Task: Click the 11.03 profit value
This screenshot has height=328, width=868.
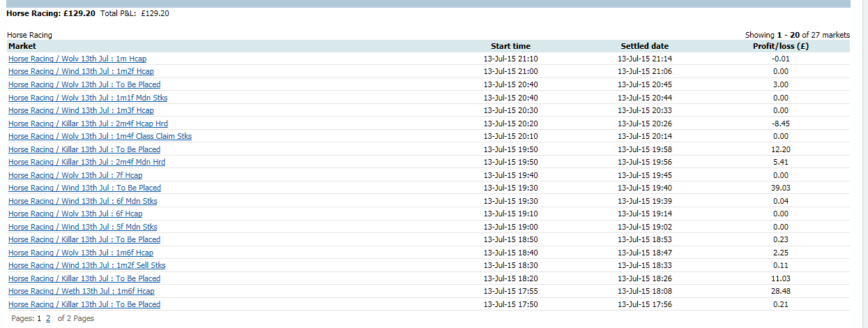Action: point(781,278)
